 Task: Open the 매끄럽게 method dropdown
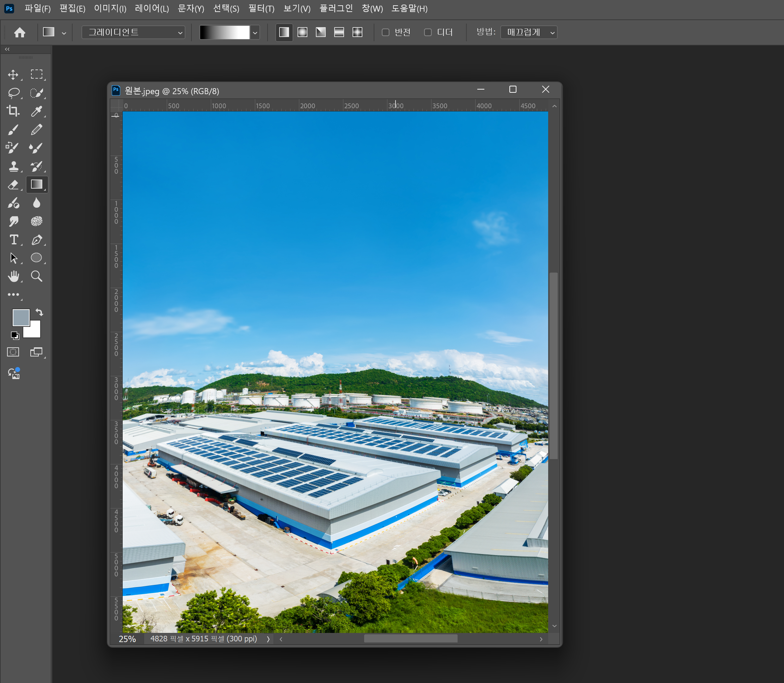(x=529, y=32)
